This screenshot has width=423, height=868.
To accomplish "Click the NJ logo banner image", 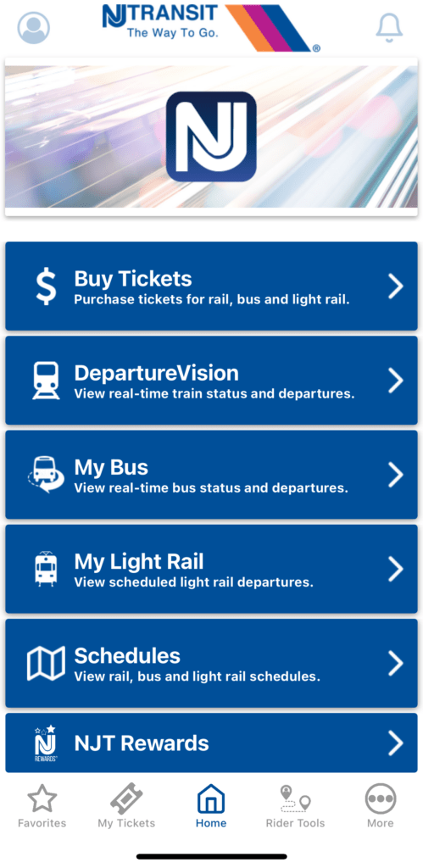I will click(211, 136).
